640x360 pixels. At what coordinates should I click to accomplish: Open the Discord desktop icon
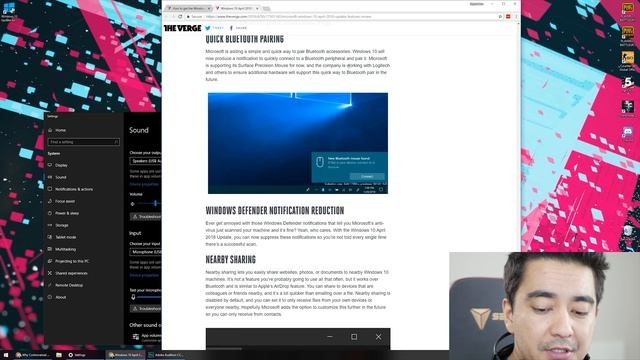[x=628, y=133]
